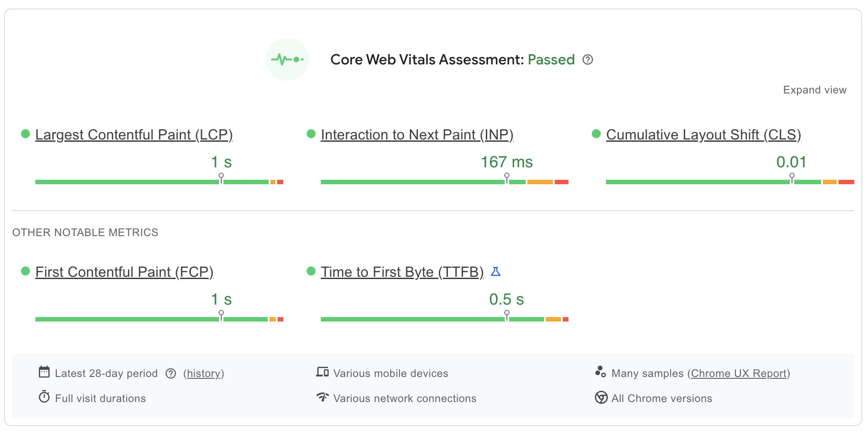Open the Largest Contentful Paint (LCP) link

click(x=134, y=135)
